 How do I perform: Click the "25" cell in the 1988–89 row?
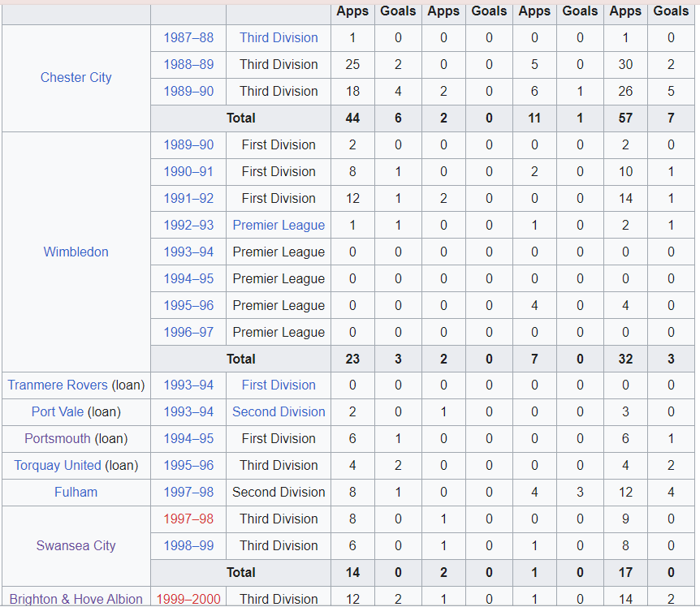[x=352, y=64]
